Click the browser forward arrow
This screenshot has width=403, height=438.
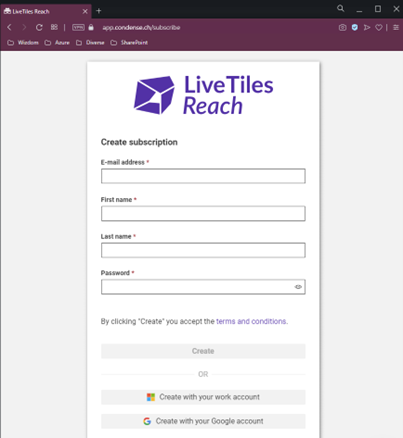24,27
